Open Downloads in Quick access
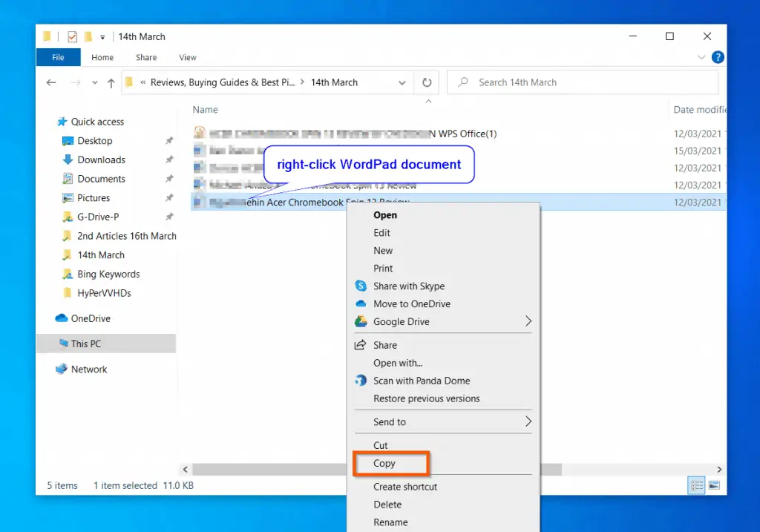760x532 pixels. [101, 160]
